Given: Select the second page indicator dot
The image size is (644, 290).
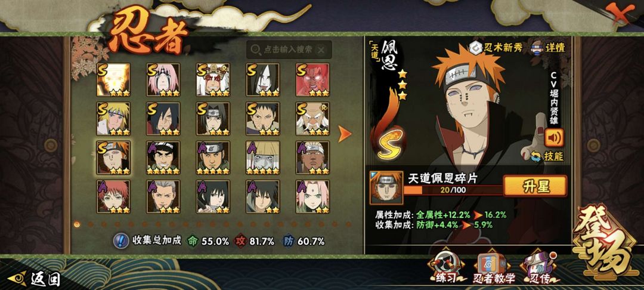Looking at the screenshot, I should coord(91,224).
